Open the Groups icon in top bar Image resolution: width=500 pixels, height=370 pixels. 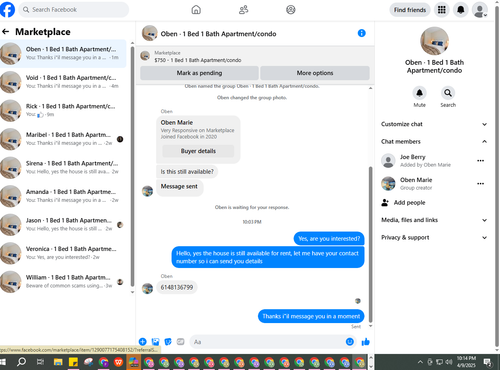coord(291,10)
